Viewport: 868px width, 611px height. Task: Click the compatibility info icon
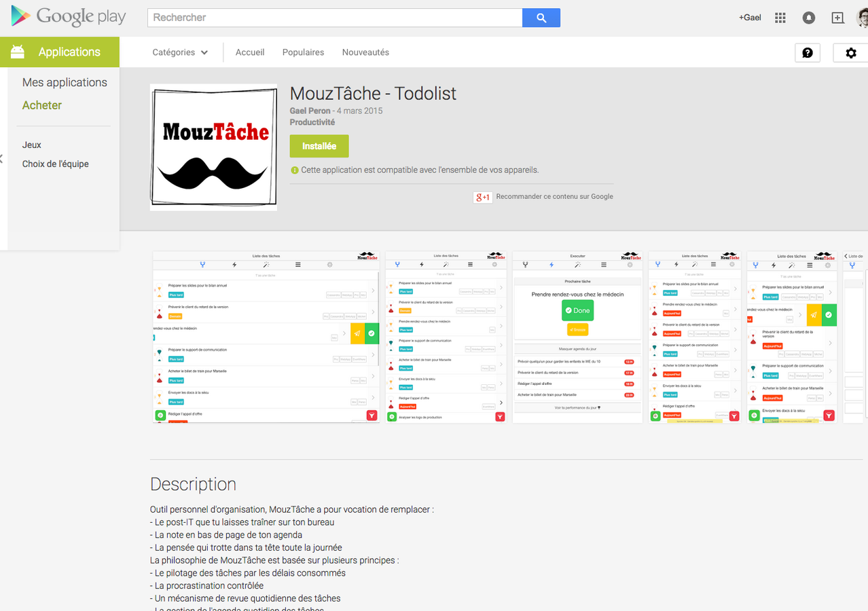tap(295, 170)
